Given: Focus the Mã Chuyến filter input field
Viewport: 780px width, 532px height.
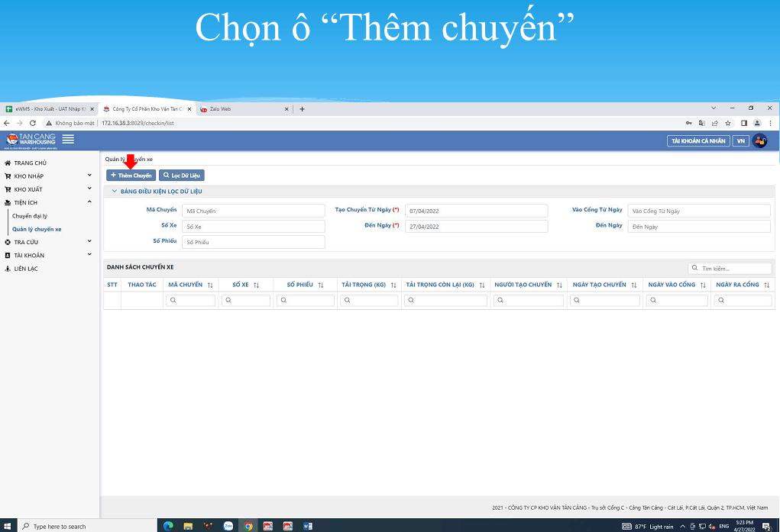Looking at the screenshot, I should [253, 211].
